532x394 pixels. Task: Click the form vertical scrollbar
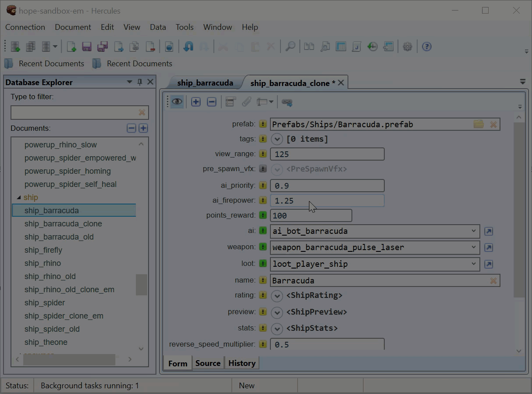[x=519, y=210]
